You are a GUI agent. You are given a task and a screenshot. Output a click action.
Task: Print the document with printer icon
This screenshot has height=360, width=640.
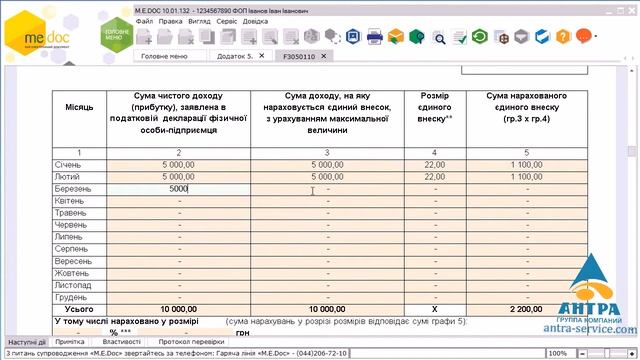374,37
